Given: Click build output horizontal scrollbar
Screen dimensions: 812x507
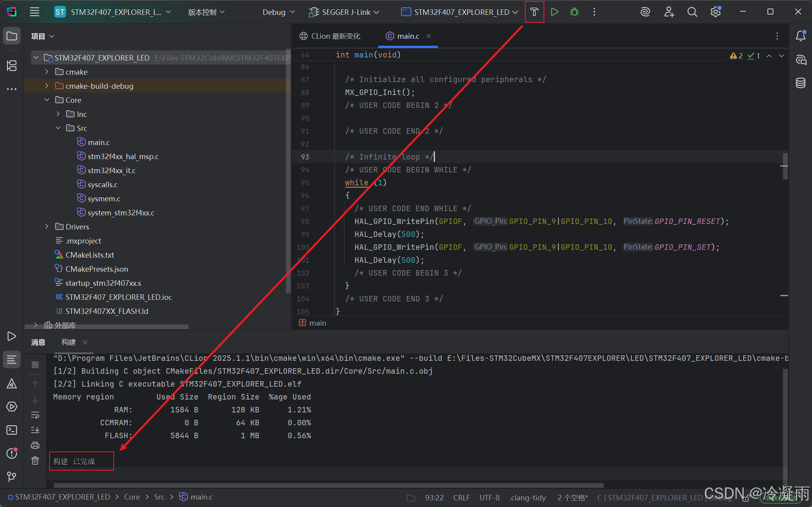Looking at the screenshot, I should point(328,485).
